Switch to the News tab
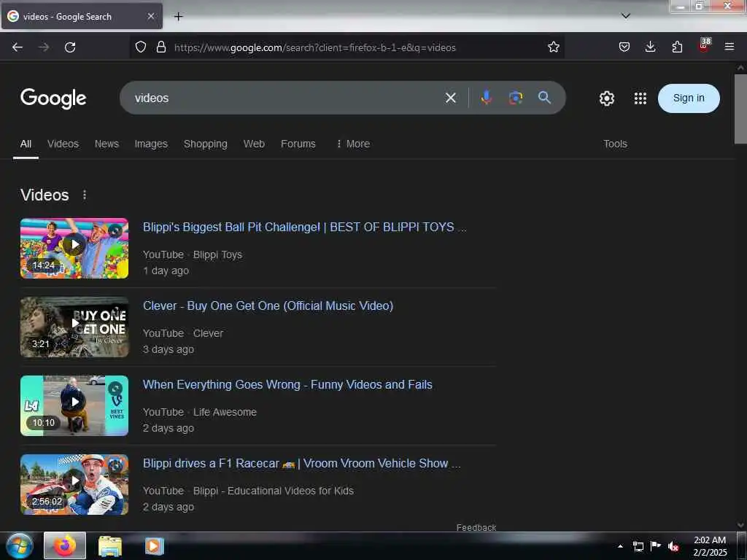This screenshot has height=560, width=747. tap(107, 144)
